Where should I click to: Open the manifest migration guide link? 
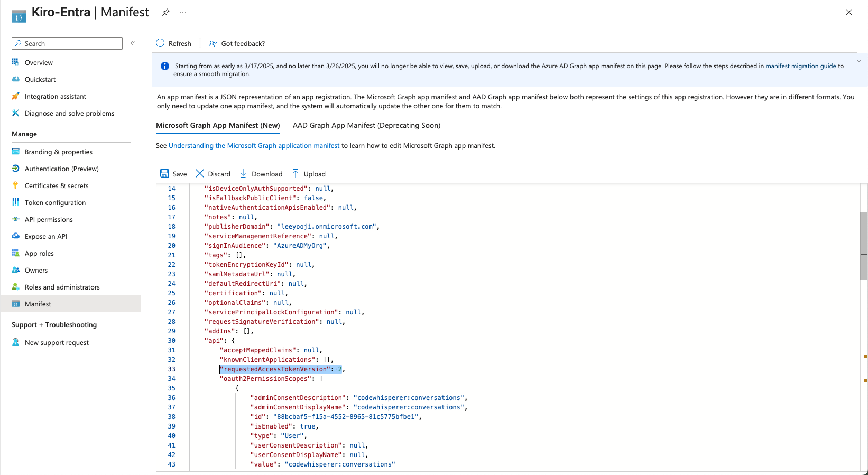[800, 66]
